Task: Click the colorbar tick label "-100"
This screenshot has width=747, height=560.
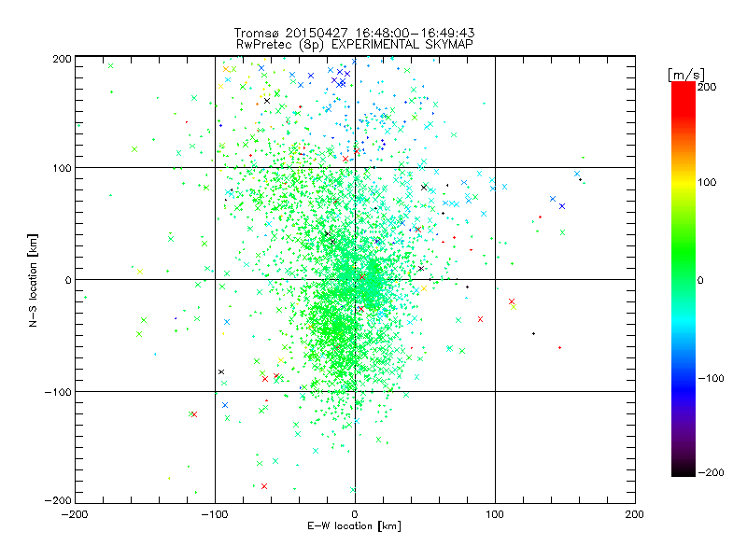Action: point(711,378)
